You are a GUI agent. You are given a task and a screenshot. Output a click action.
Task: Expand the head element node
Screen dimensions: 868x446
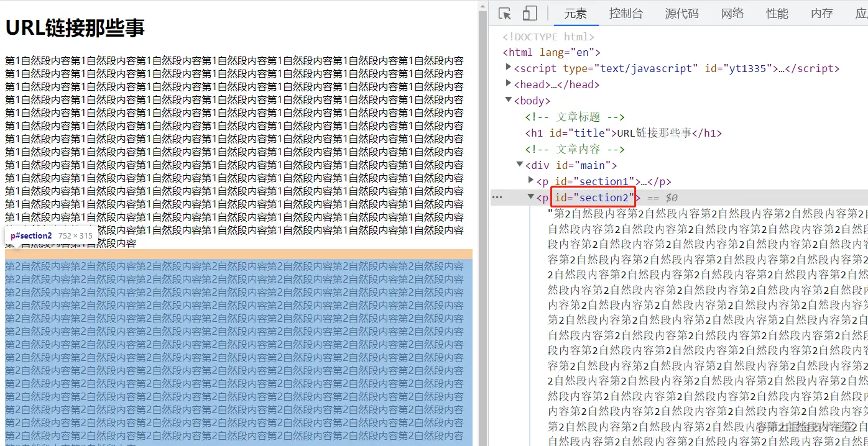(x=509, y=84)
